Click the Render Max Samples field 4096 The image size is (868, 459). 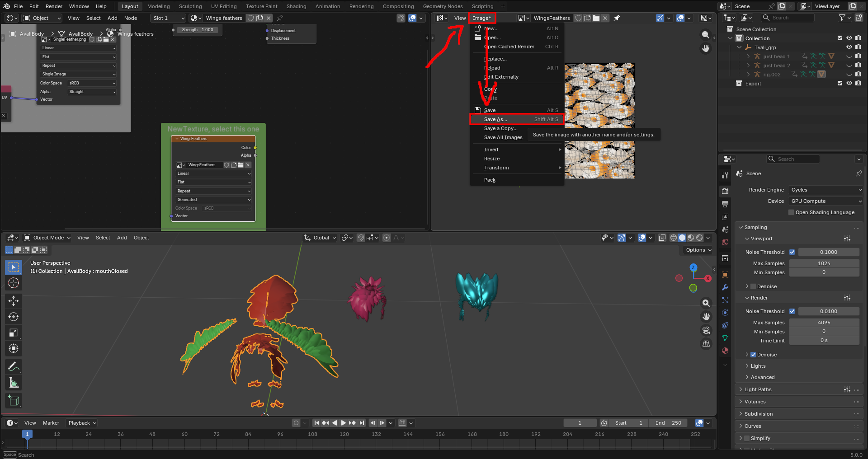click(824, 323)
